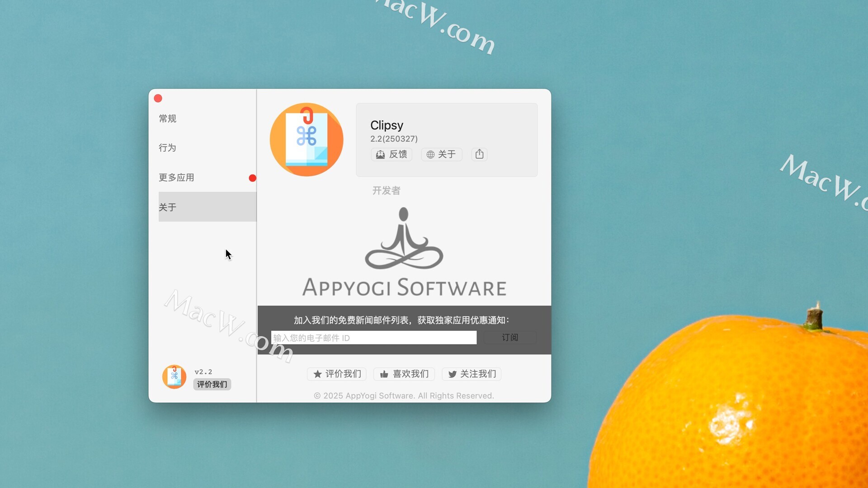Open the 更多应用 tab
The image size is (868, 488).
click(x=207, y=178)
